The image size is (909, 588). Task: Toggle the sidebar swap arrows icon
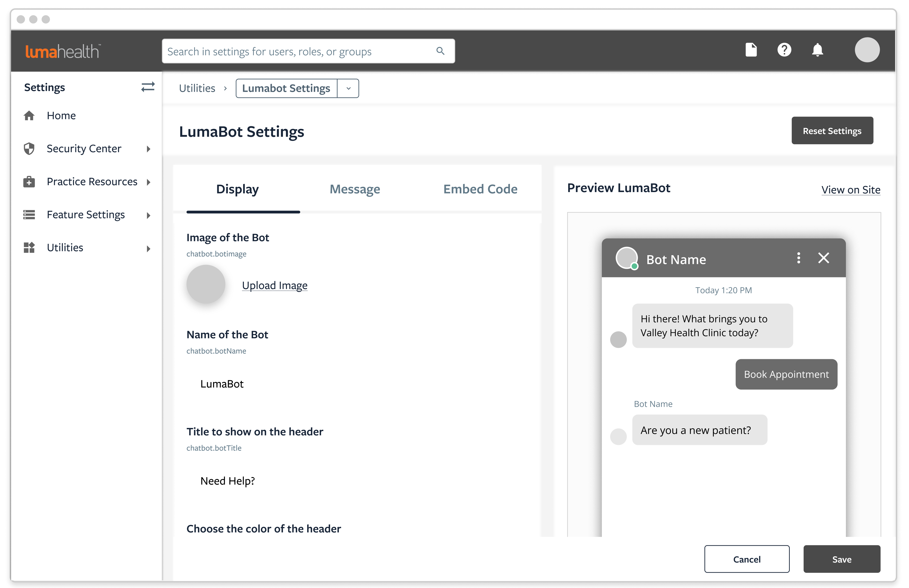pyautogui.click(x=148, y=87)
